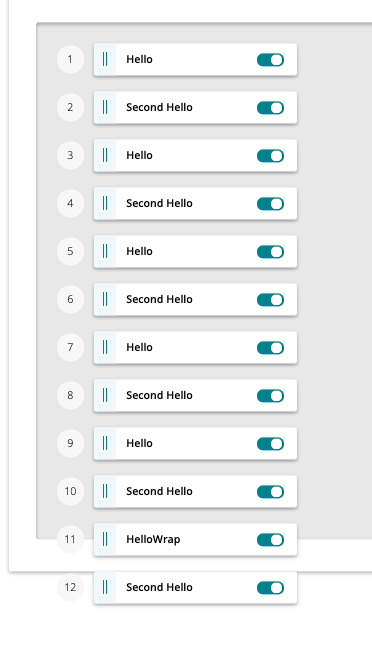Click drag handle icon of row 8
This screenshot has height=650, width=372.
click(x=105, y=395)
